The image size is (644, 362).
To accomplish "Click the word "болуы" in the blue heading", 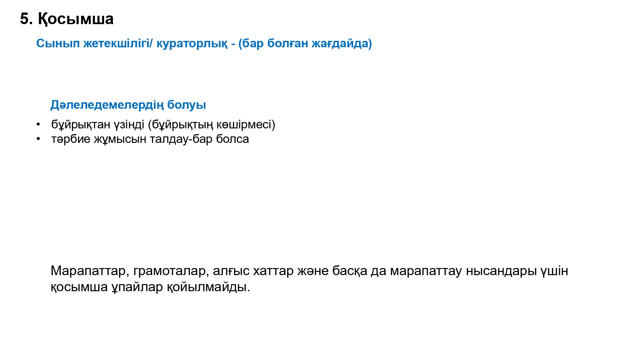I will 187,105.
